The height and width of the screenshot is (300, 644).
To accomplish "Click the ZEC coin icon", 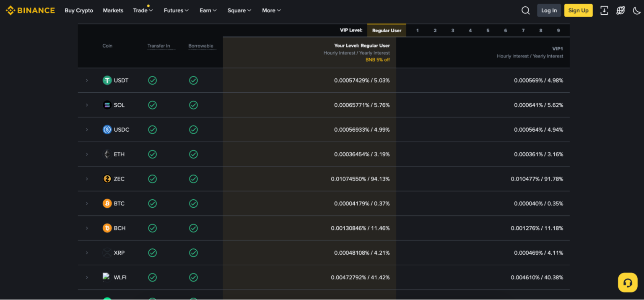I will [x=107, y=179].
